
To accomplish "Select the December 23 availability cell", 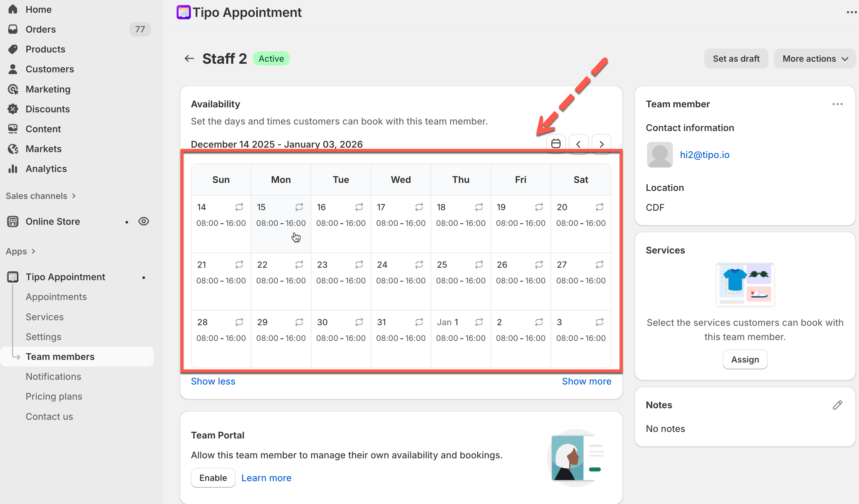I will [340, 281].
